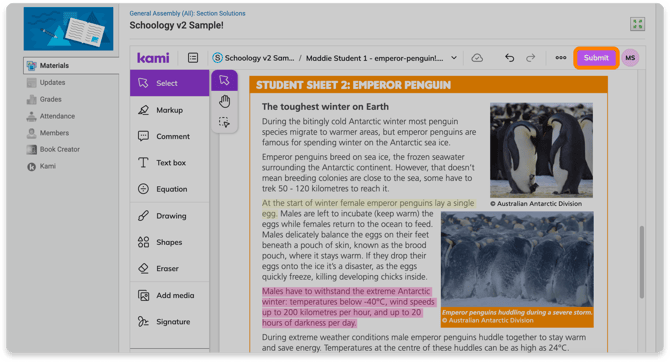Click the document vertical scrollbar

tap(641, 262)
